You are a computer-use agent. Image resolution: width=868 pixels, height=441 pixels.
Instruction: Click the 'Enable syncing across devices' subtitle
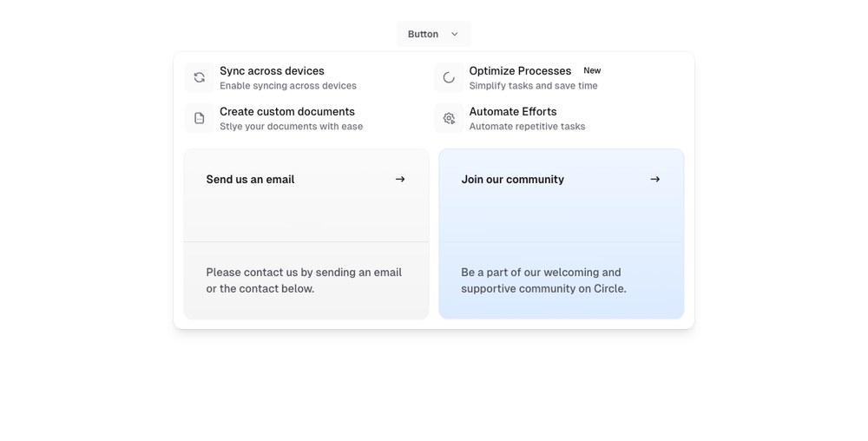click(x=287, y=86)
